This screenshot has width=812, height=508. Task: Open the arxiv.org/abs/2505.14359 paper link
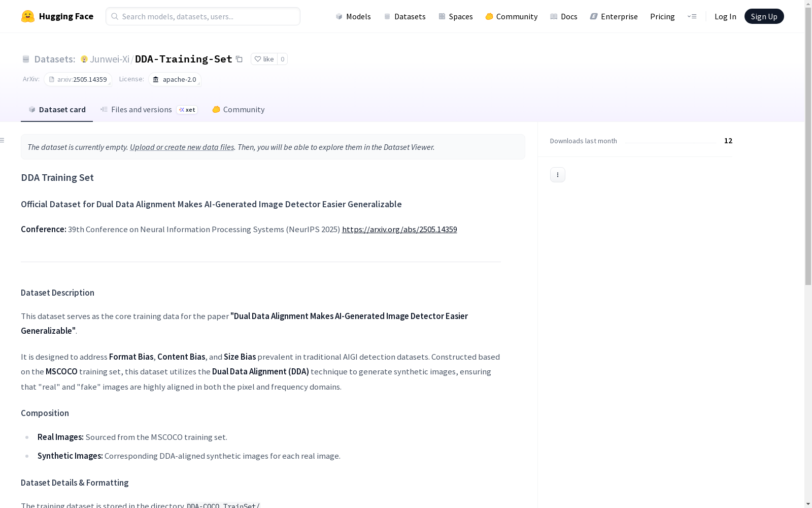[x=399, y=229]
